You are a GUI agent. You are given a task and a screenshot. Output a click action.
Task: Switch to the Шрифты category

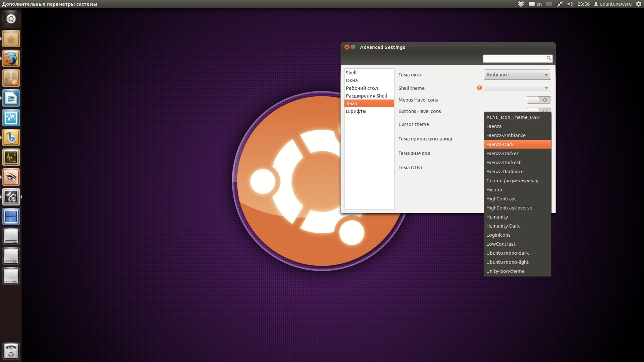[369, 111]
